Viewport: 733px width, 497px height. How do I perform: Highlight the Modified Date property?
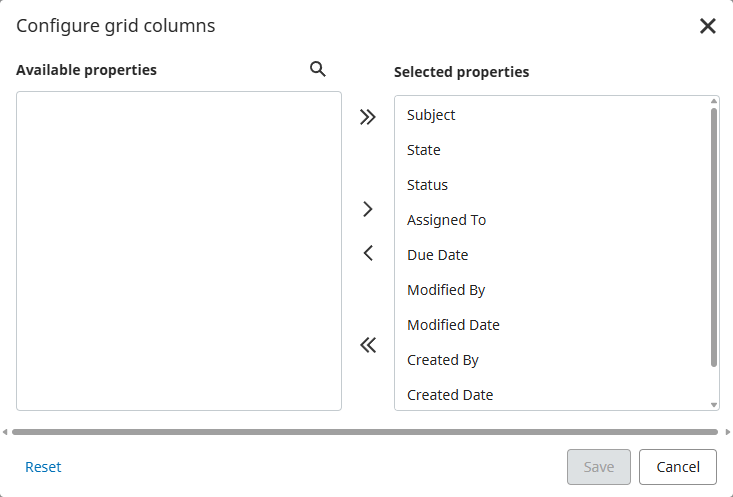coord(453,325)
